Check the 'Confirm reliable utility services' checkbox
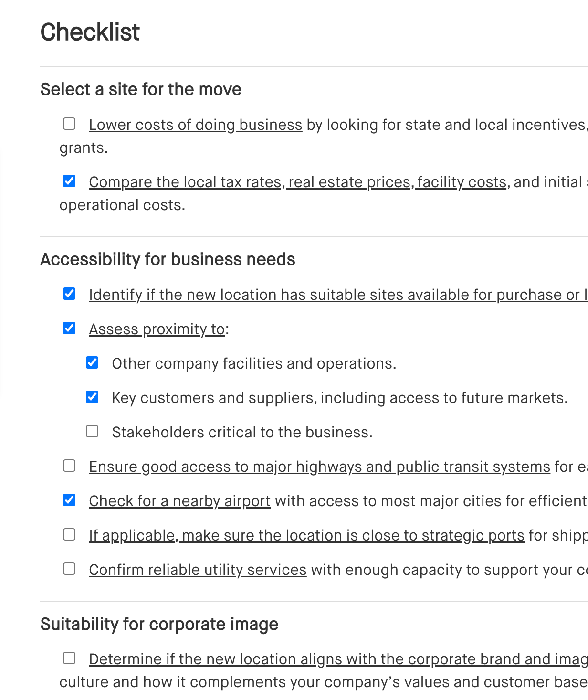 click(x=69, y=569)
